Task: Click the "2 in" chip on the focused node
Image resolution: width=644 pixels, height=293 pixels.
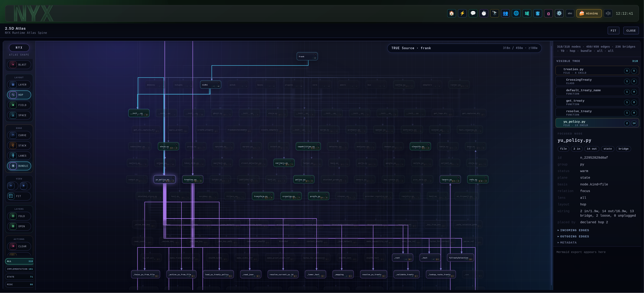Action: coord(577,149)
